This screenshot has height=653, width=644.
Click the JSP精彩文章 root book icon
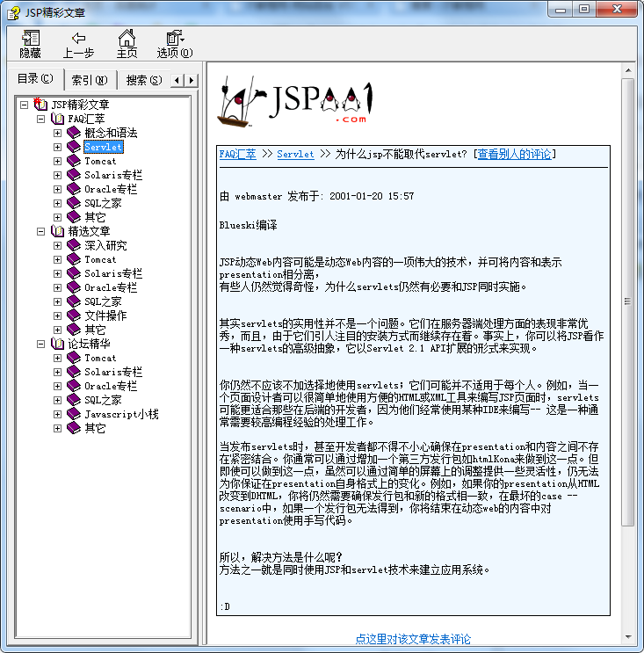pos(40,105)
